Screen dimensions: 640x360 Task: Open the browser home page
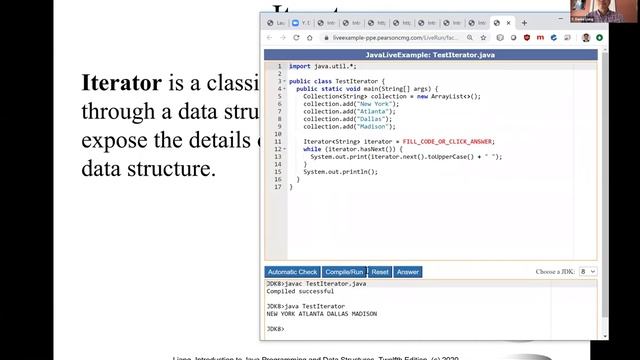pyautogui.click(x=310, y=38)
